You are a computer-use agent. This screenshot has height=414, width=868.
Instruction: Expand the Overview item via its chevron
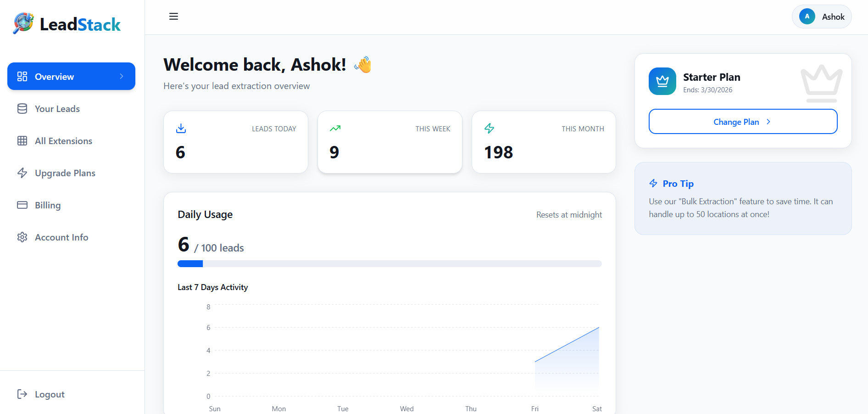[x=121, y=76]
